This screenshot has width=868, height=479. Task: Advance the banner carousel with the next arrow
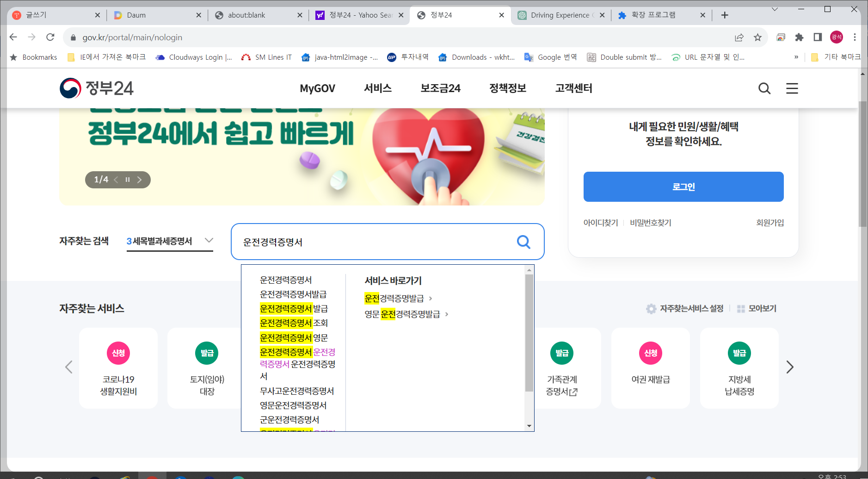140,180
